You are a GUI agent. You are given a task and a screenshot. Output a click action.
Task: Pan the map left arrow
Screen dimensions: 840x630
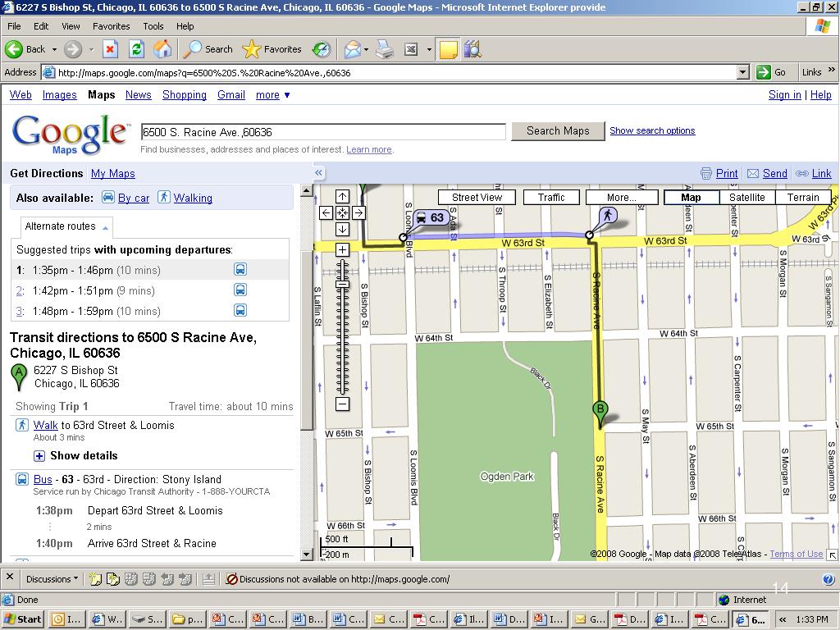pos(326,212)
